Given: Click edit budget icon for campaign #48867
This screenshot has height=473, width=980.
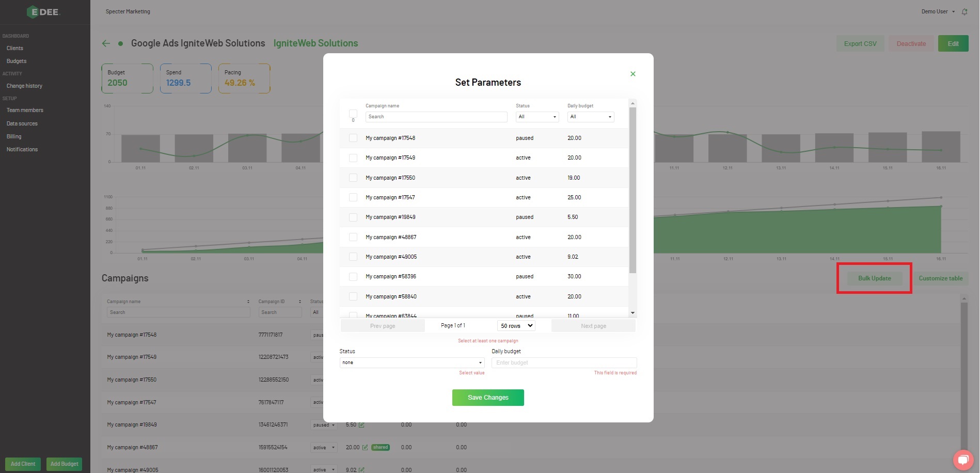Looking at the screenshot, I should (365, 447).
